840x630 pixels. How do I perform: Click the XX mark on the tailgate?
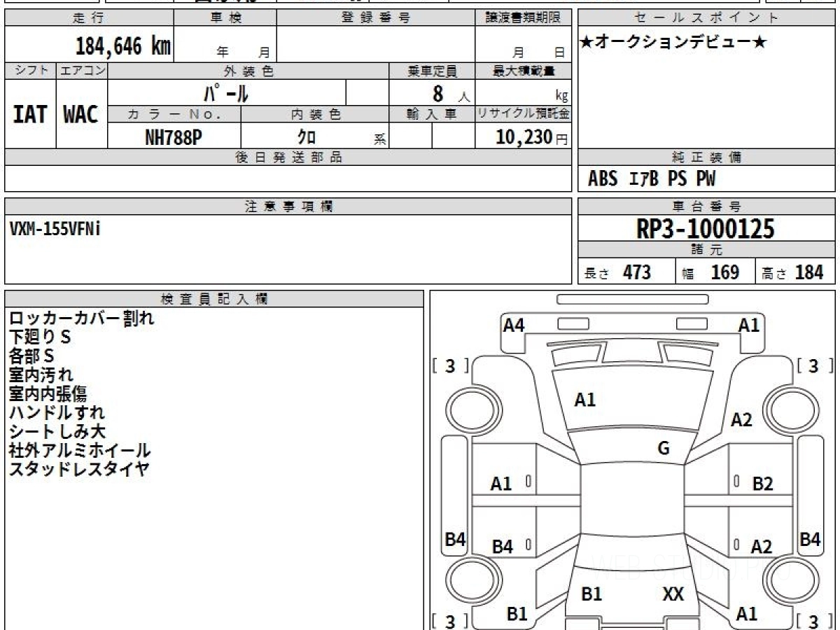[x=673, y=594]
